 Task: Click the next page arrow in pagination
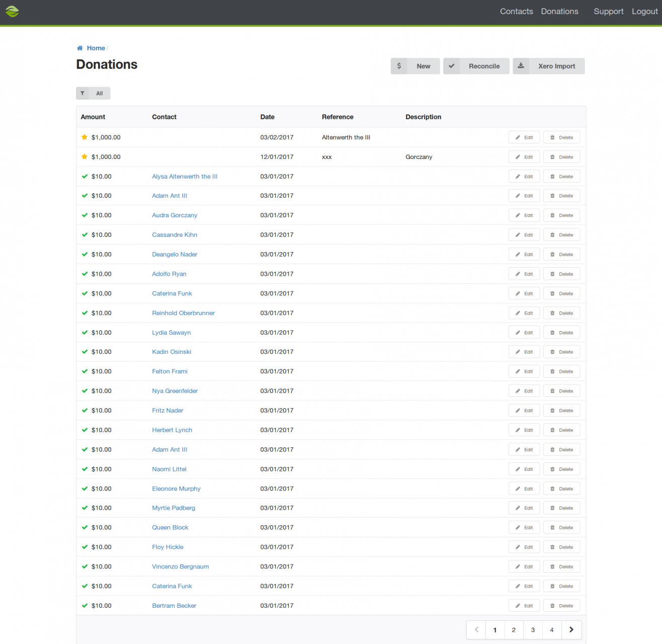pos(571,629)
